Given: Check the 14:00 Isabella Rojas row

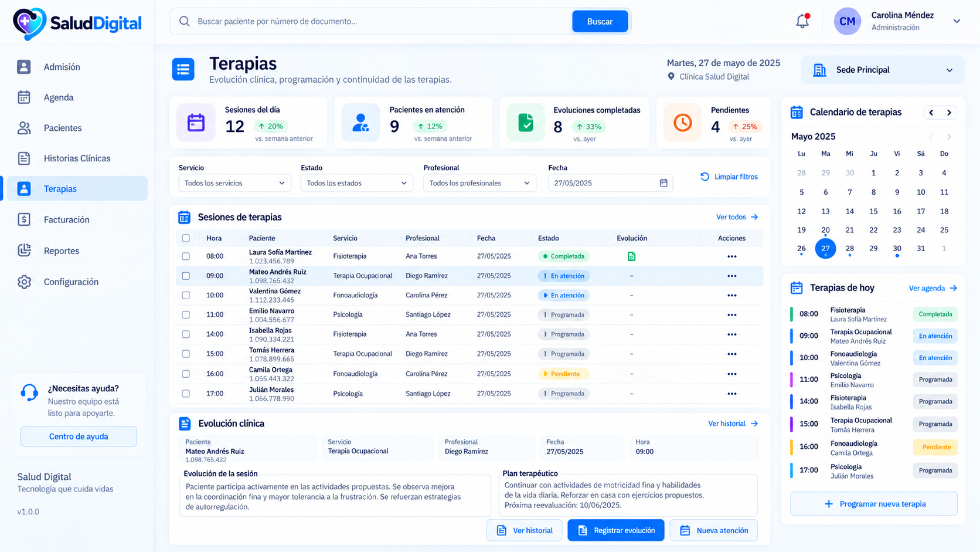Looking at the screenshot, I should pos(186,334).
